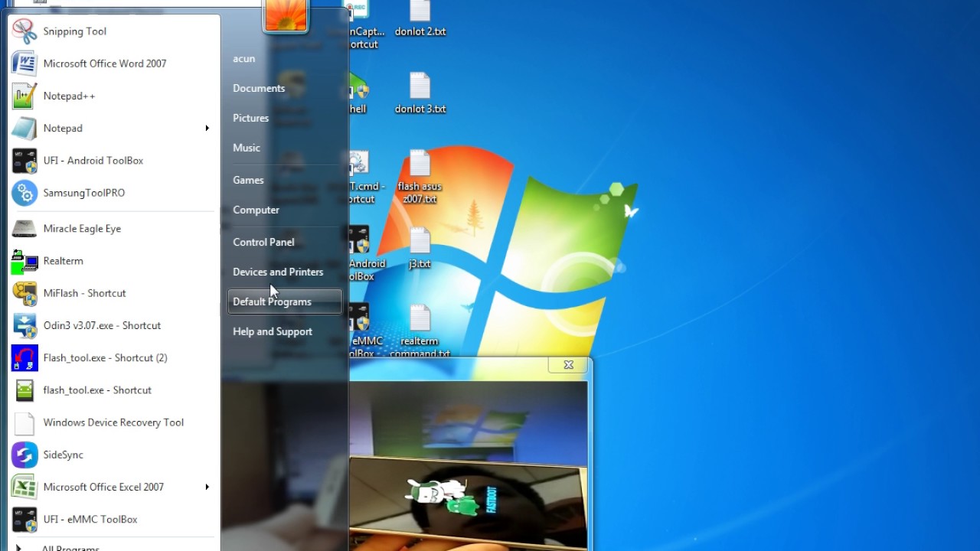Open the Realterm icon
Image resolution: width=980 pixels, height=551 pixels.
(24, 261)
